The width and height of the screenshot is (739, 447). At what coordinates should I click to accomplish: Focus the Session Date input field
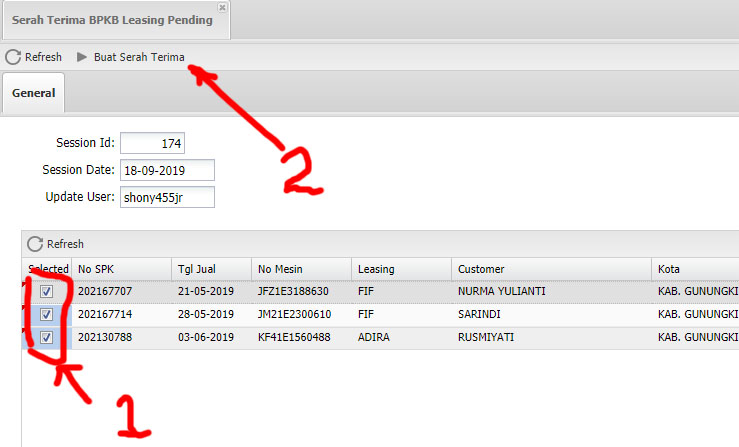point(166,170)
